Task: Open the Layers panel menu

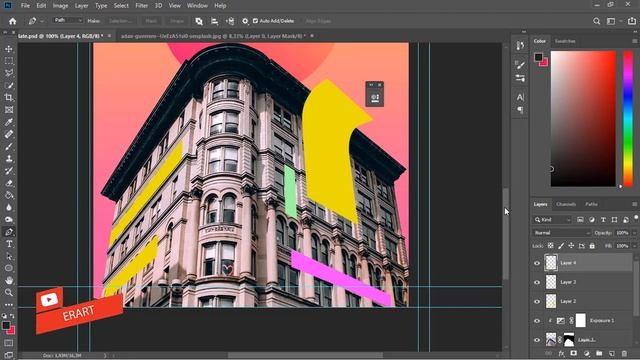Action: pyautogui.click(x=634, y=204)
